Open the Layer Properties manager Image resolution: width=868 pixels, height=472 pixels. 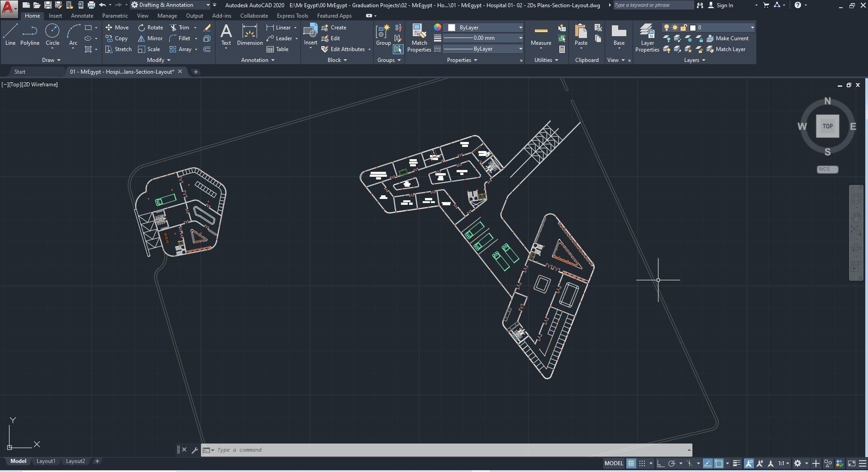(647, 38)
